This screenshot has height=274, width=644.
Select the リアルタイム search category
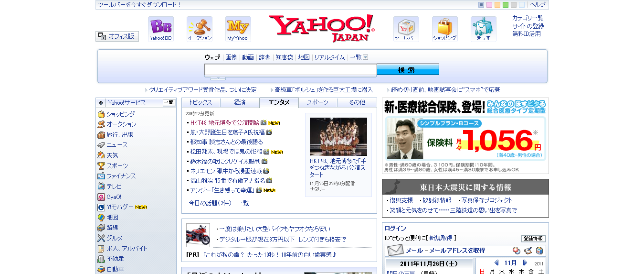(329, 57)
